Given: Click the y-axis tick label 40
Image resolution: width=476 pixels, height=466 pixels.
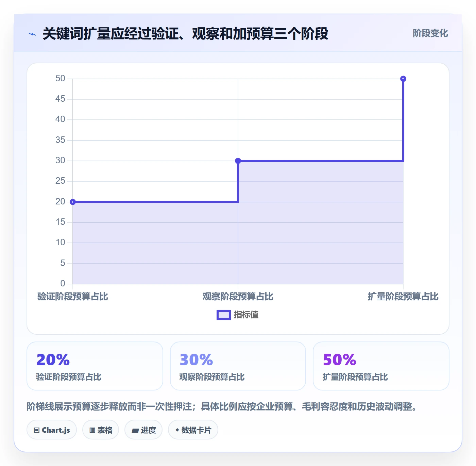Looking at the screenshot, I should [x=60, y=119].
